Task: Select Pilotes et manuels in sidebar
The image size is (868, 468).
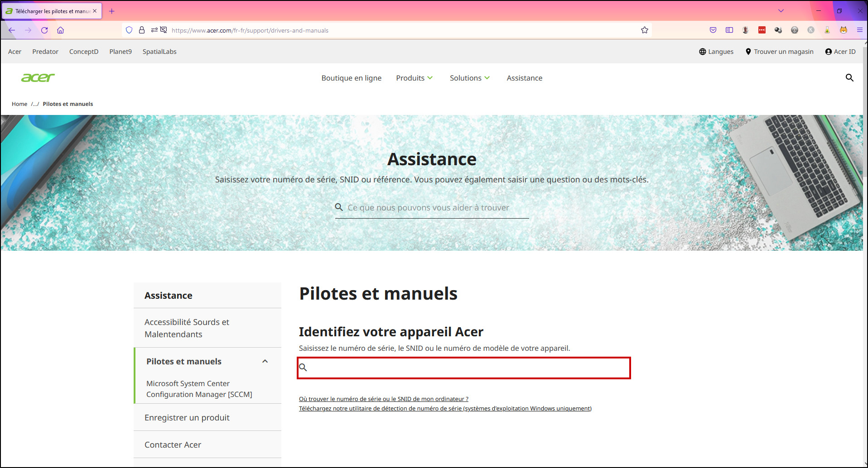Action: [x=184, y=362]
